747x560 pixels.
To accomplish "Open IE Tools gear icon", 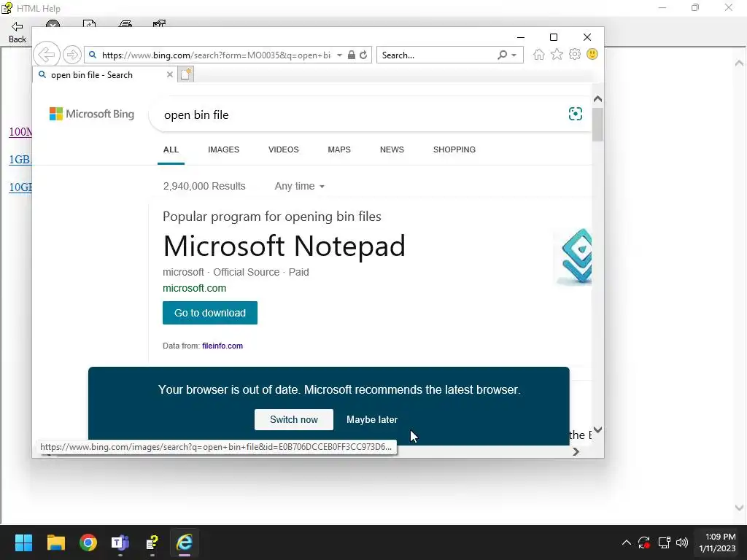I will point(575,54).
